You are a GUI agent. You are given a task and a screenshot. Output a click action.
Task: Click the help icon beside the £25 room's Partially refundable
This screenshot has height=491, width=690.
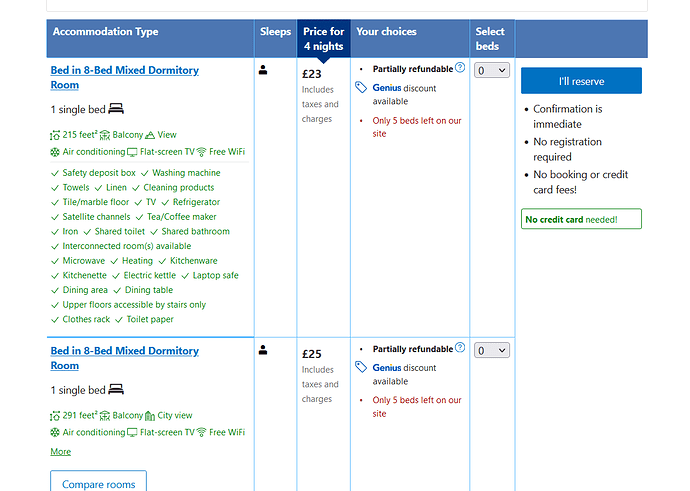pyautogui.click(x=460, y=348)
